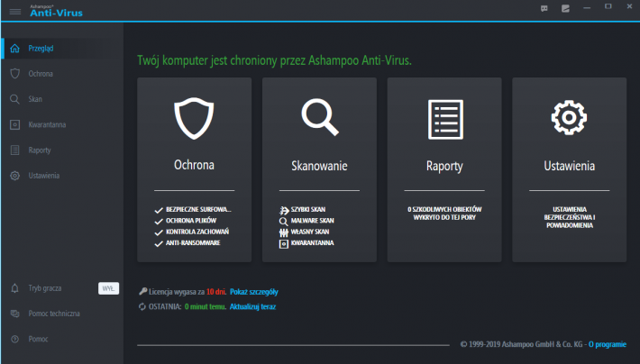This screenshot has height=364, width=640.
Task: Open the O programie link
Action: [608, 344]
